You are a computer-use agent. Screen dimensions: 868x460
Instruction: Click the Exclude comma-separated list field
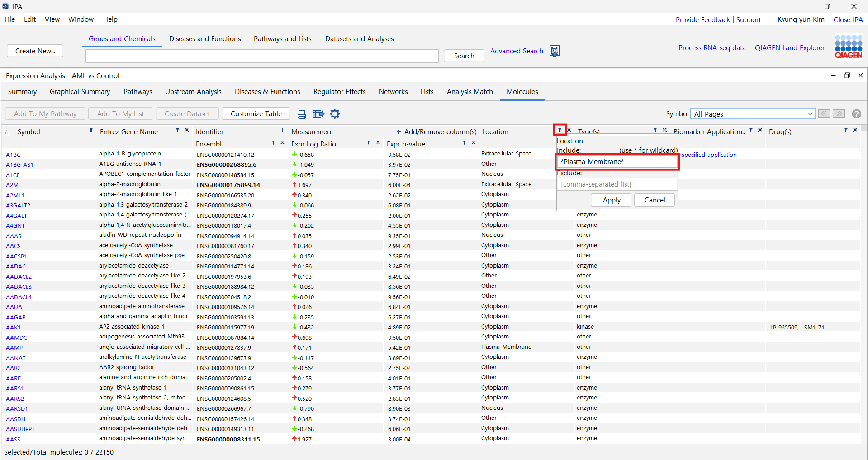coord(617,184)
